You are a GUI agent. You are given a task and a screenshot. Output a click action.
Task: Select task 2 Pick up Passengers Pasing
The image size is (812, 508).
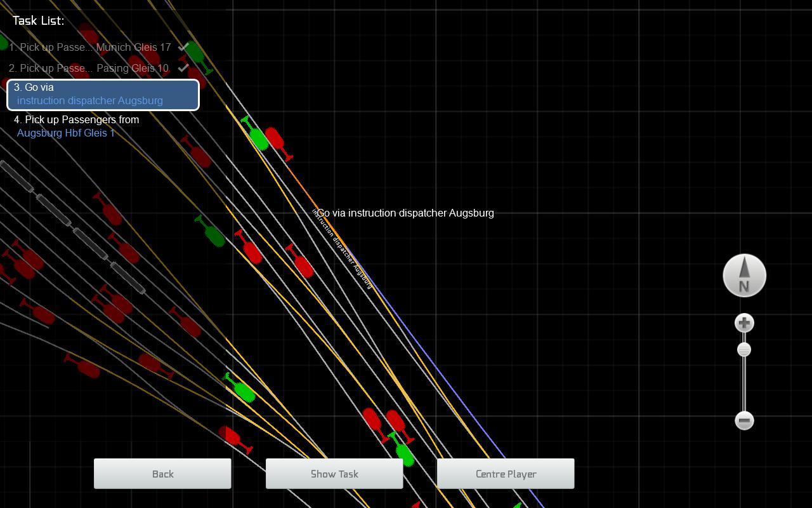(88, 68)
